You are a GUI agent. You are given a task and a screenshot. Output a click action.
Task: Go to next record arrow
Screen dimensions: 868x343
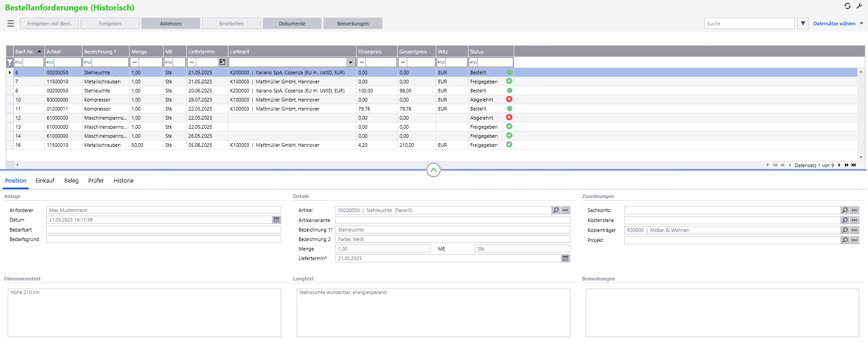pos(839,165)
